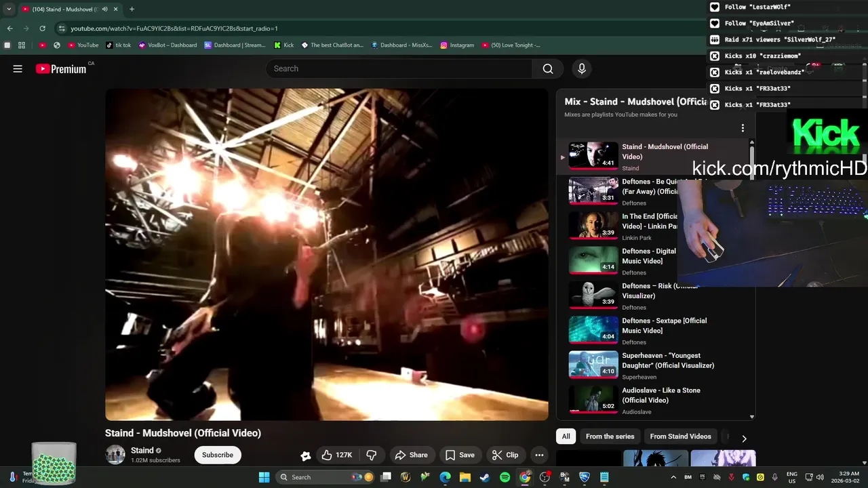Click the YouTube Premium logo
This screenshot has width=868, height=488.
pos(61,68)
